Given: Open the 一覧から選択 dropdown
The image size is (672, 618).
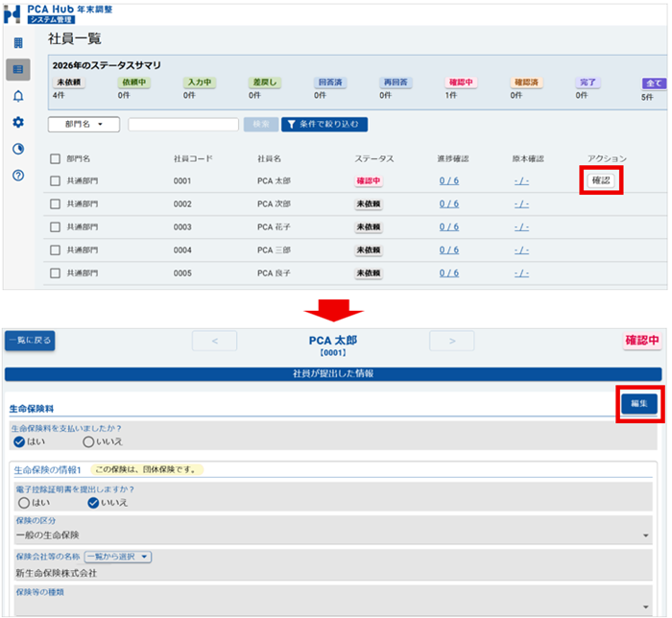Looking at the screenshot, I should 118,557.
